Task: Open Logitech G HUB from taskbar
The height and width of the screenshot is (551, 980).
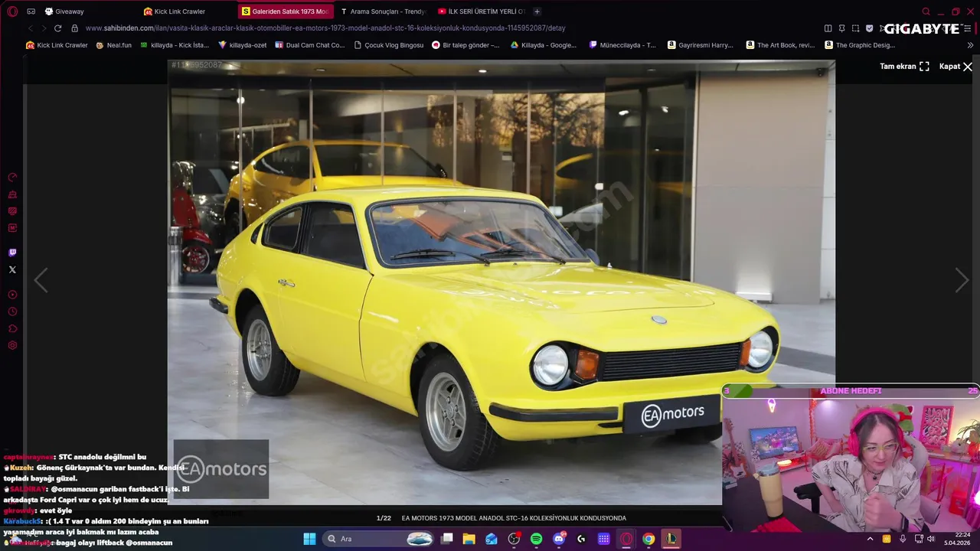Action: tap(581, 539)
